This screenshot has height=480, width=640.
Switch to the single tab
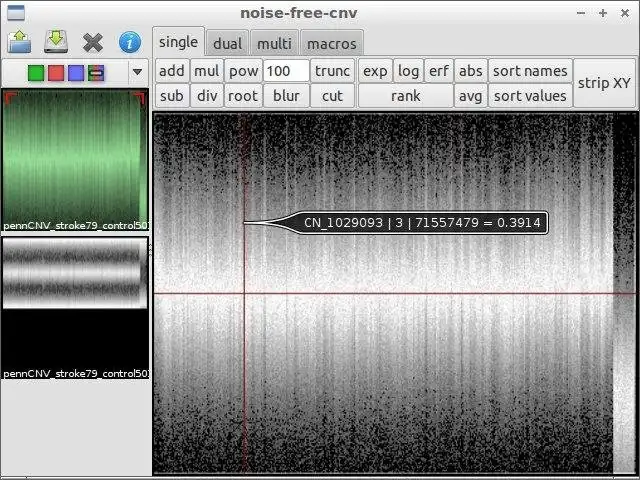pos(178,42)
